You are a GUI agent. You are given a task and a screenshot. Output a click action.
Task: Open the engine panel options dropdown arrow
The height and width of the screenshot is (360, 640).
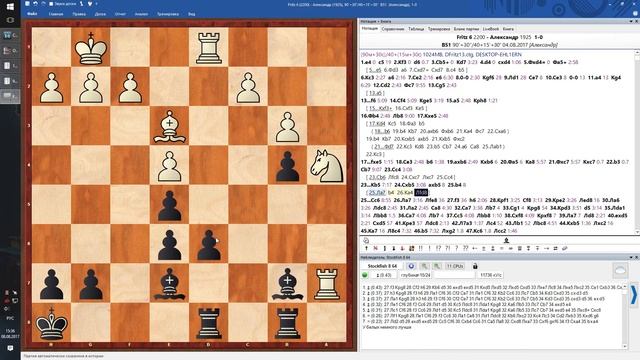(631, 257)
